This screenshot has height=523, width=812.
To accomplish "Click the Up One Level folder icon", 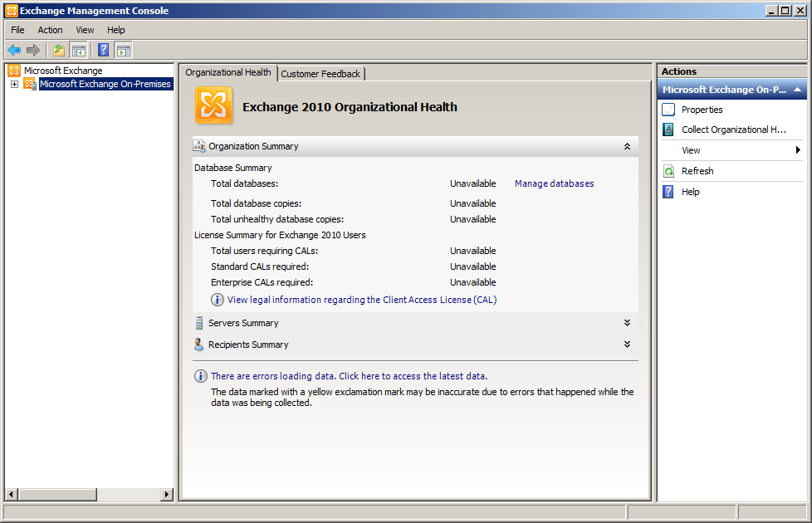I will (x=59, y=50).
